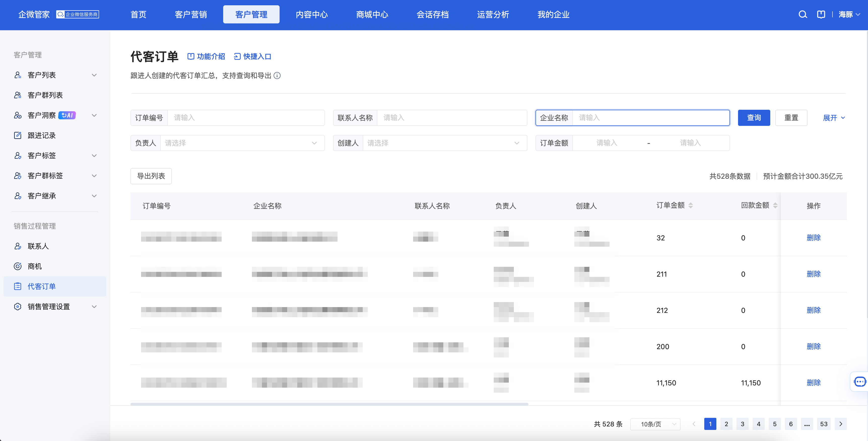Expand the 客户继承 sidebar group

[x=94, y=196]
